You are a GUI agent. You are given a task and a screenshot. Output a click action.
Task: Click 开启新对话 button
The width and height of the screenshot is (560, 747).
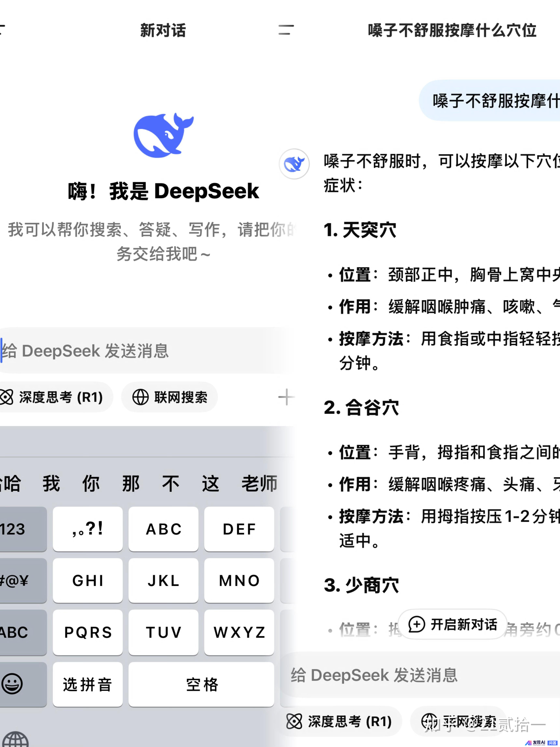point(453,625)
